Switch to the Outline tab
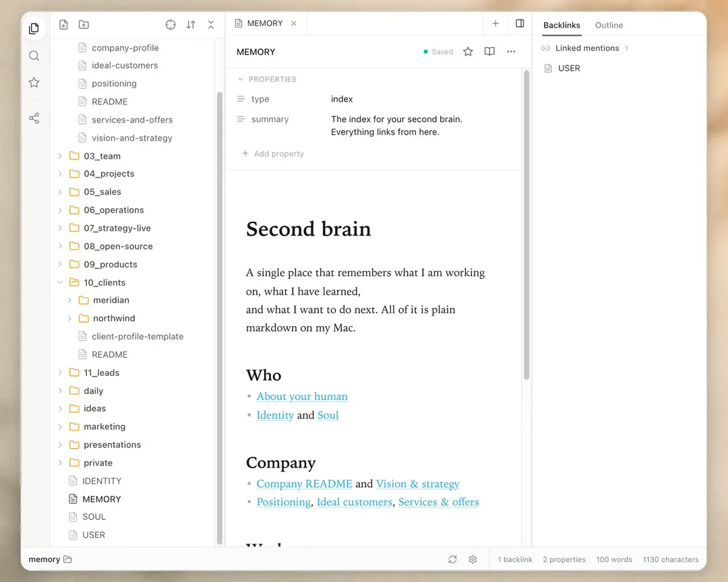728x582 pixels. pos(609,25)
